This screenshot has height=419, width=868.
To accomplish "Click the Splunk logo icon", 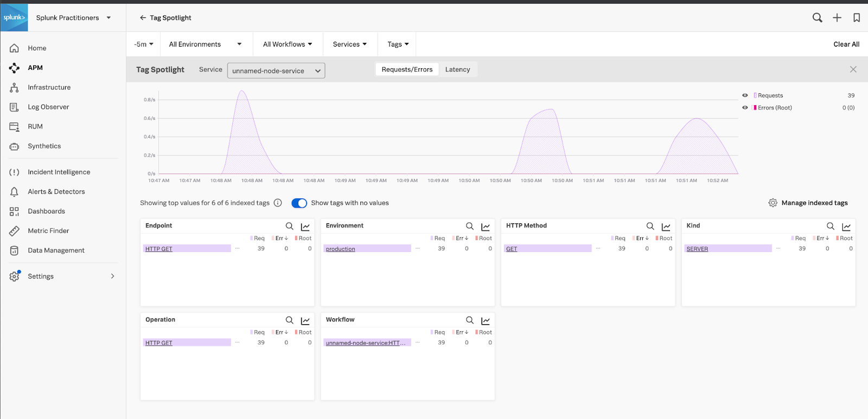I will (x=14, y=17).
